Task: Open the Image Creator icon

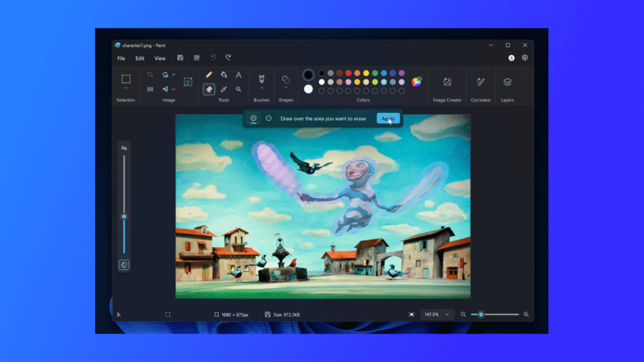Action: tap(447, 82)
